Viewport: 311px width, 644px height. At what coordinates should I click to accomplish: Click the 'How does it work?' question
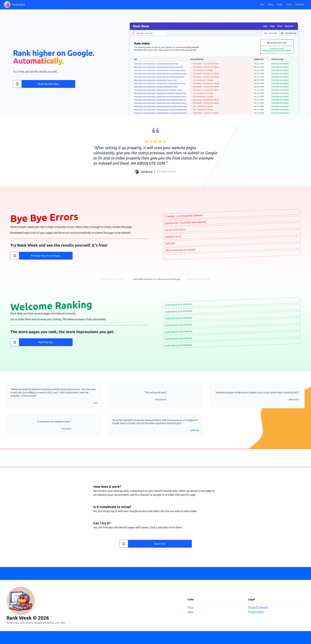(107, 486)
